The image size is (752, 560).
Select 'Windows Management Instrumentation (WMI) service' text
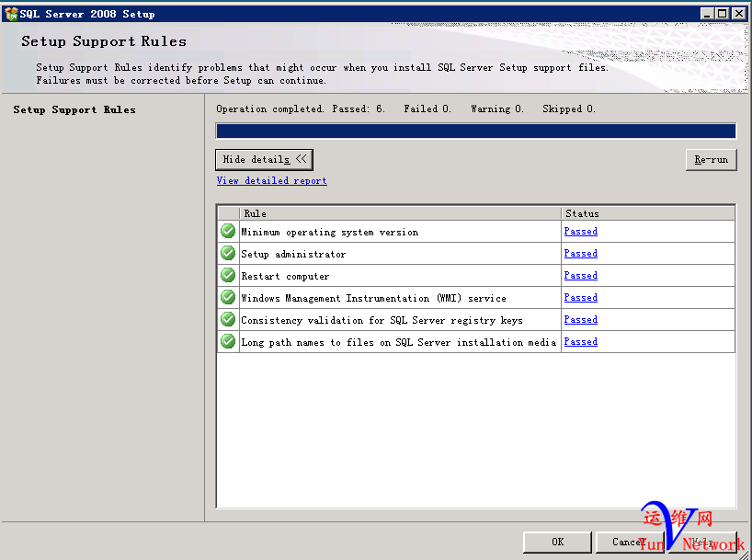tap(373, 299)
